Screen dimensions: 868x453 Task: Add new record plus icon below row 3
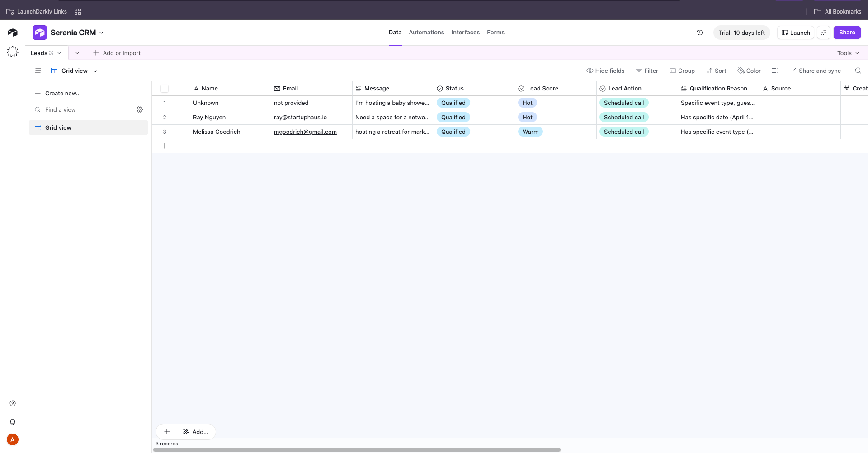[165, 146]
